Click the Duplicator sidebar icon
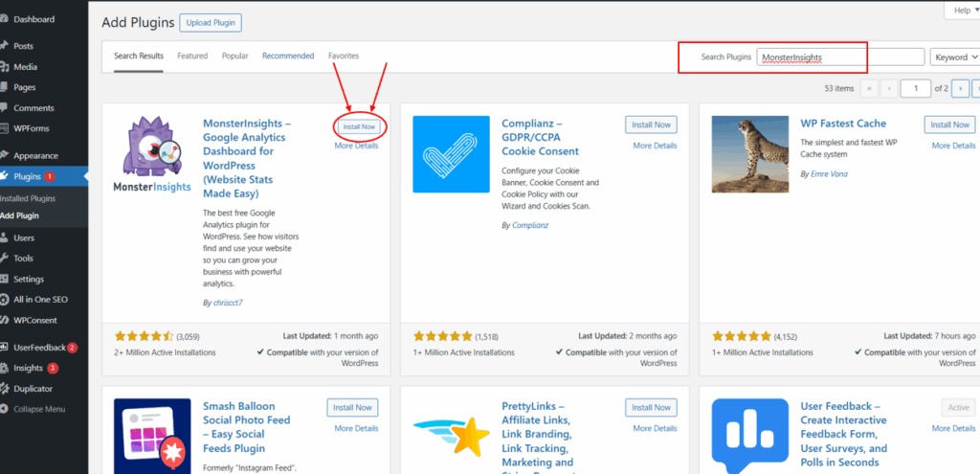 coord(4,389)
